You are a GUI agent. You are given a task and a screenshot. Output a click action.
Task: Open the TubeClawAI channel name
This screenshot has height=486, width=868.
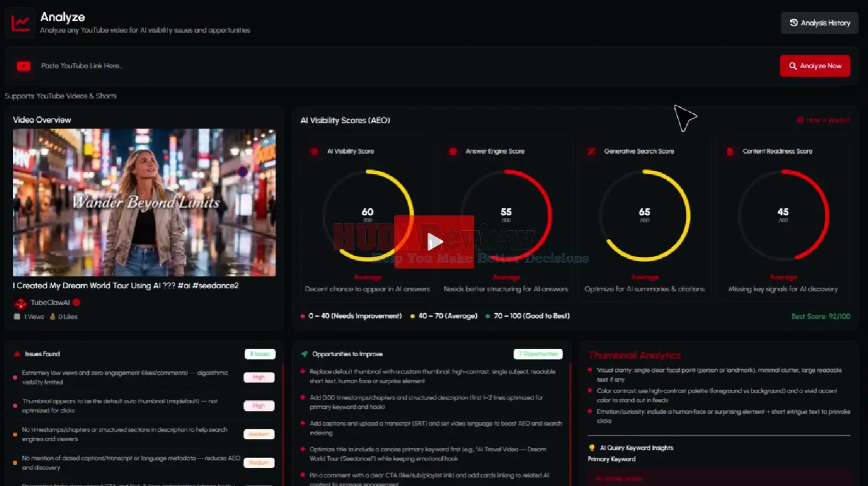pyautogui.click(x=50, y=303)
